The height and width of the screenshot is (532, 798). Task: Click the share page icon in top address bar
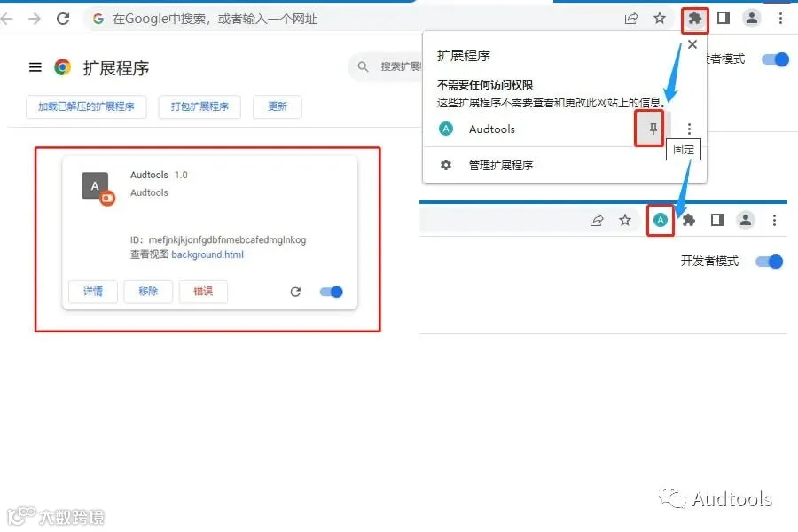tap(631, 19)
